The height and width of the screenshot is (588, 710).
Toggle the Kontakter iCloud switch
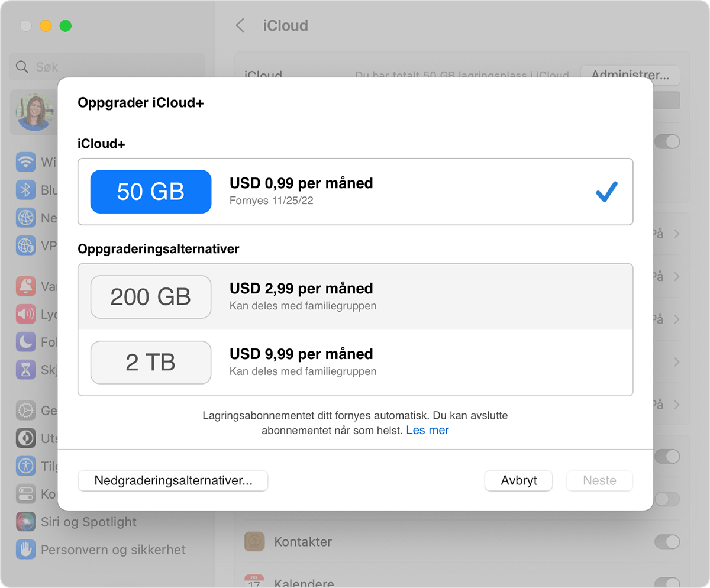tap(667, 541)
